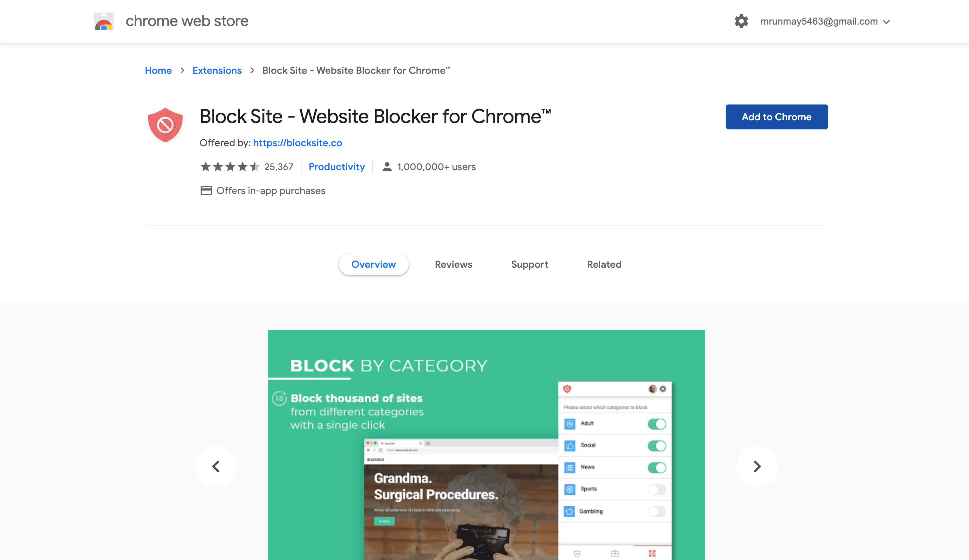Click the settings gear icon
969x560 pixels.
pyautogui.click(x=742, y=21)
